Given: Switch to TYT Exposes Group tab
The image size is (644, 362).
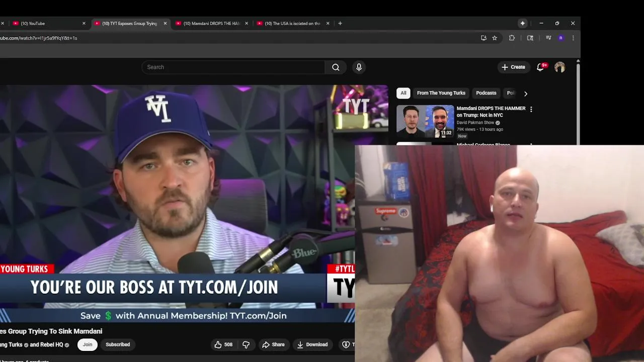Looking at the screenshot, I should click(130, 23).
